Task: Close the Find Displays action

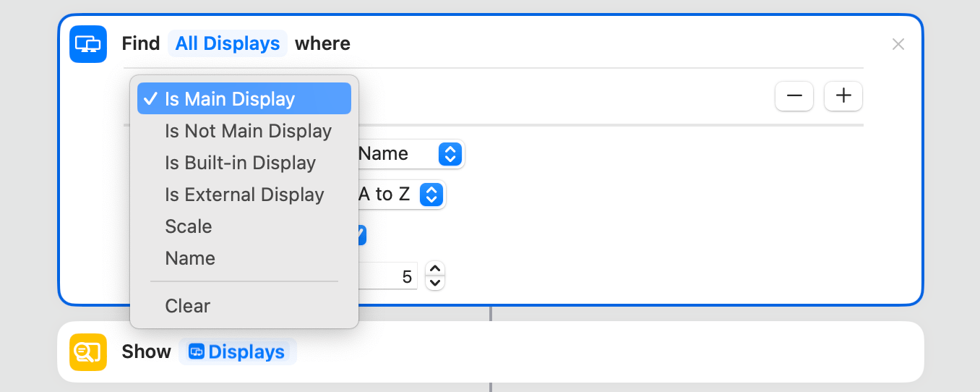Action: 898,44
